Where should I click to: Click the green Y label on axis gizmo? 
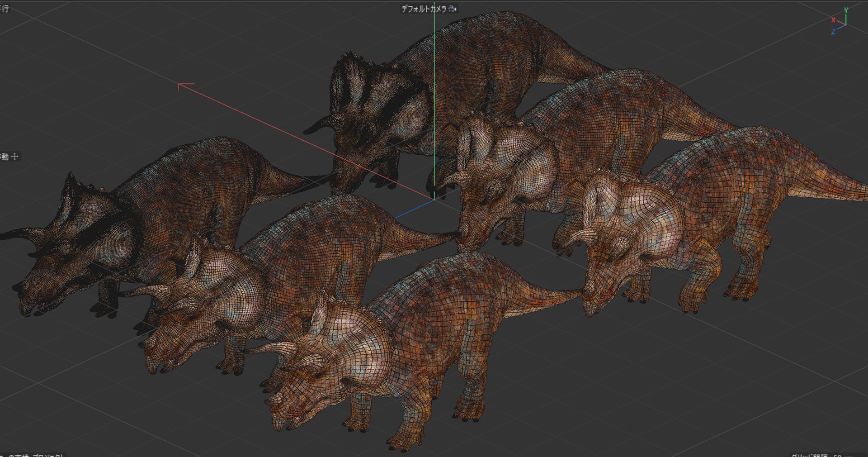tap(846, 10)
